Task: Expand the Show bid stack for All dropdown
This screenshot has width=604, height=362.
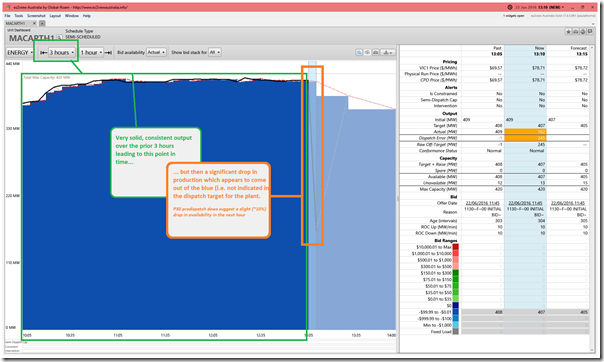Action: 215,52
